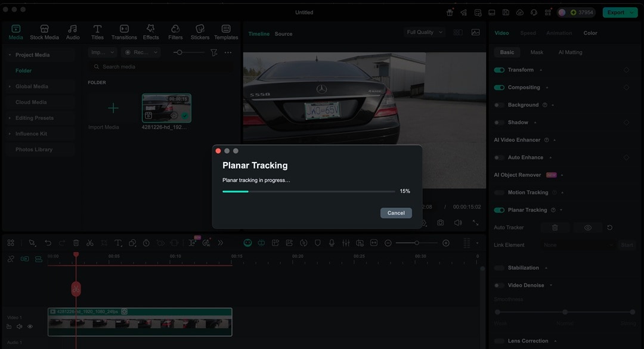The image size is (644, 349).
Task: Click the gift icon in title bar
Action: [450, 13]
